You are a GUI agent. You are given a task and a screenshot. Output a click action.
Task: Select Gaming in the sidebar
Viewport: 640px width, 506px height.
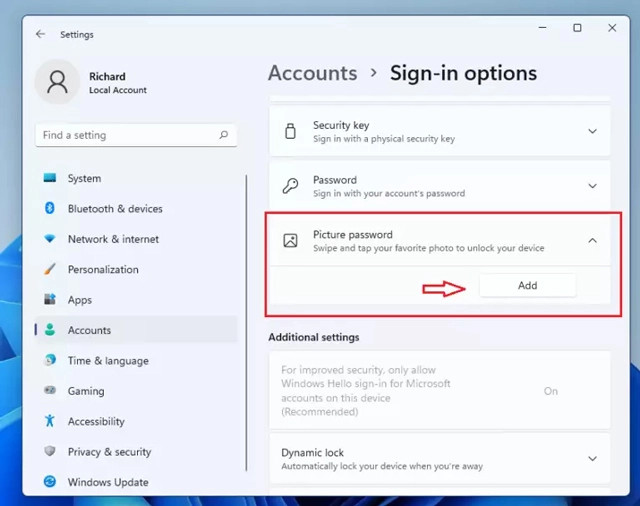86,391
